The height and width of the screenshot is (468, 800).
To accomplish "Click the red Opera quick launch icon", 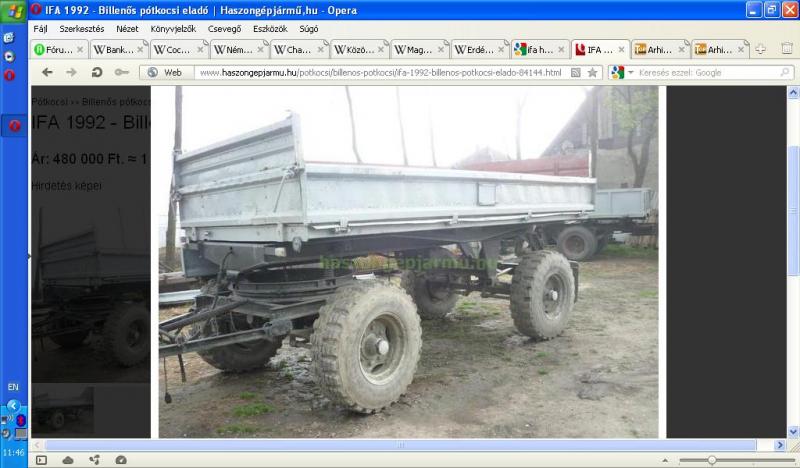I will pos(9,76).
